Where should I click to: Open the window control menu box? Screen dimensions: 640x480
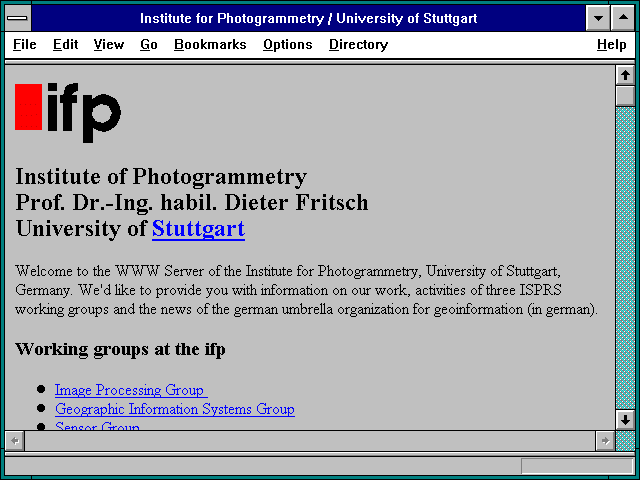pos(18,18)
